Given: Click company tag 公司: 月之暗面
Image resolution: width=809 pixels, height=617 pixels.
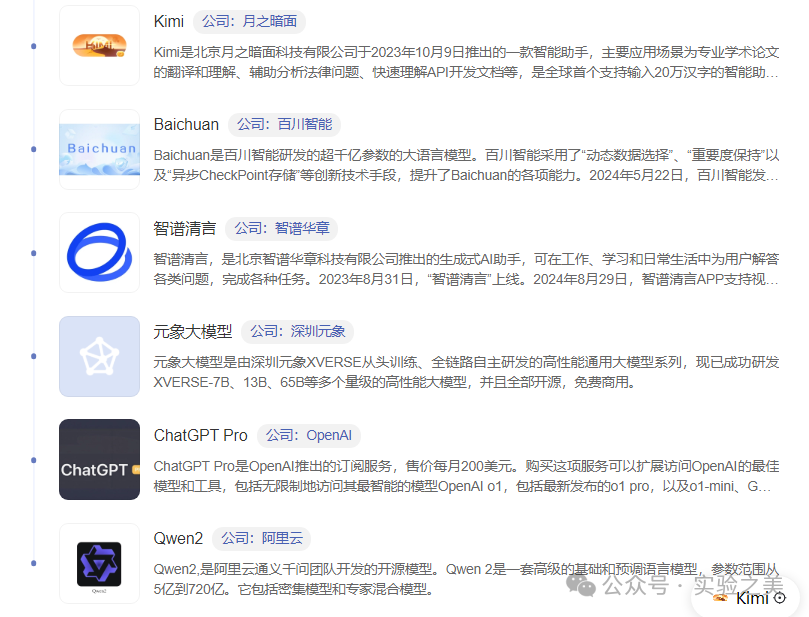Looking at the screenshot, I should point(249,22).
